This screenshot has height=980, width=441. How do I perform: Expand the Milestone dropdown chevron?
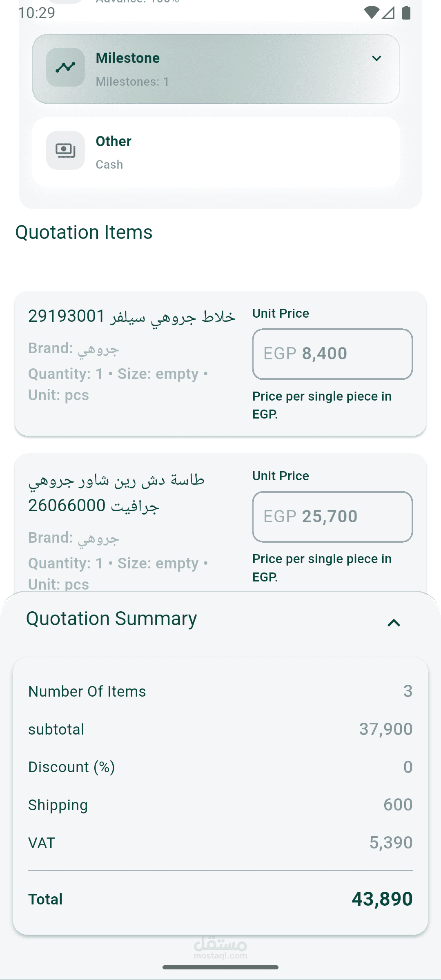(x=376, y=58)
